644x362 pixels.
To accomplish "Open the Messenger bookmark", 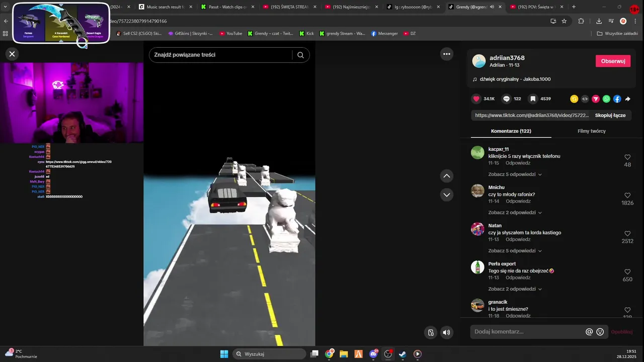I will 384,33.
